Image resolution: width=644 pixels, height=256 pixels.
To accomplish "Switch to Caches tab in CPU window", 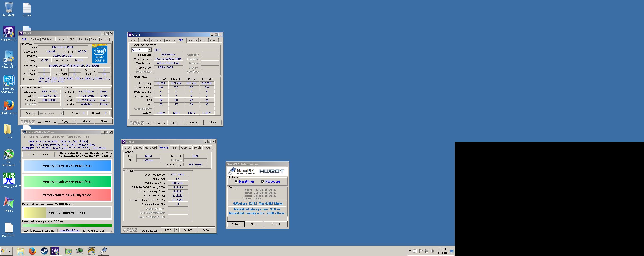I will point(35,40).
